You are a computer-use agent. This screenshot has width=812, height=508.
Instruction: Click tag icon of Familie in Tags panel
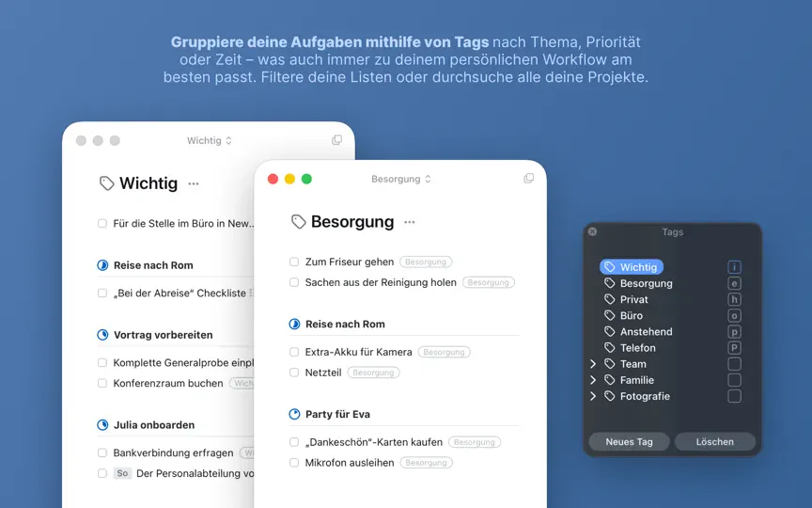point(610,380)
